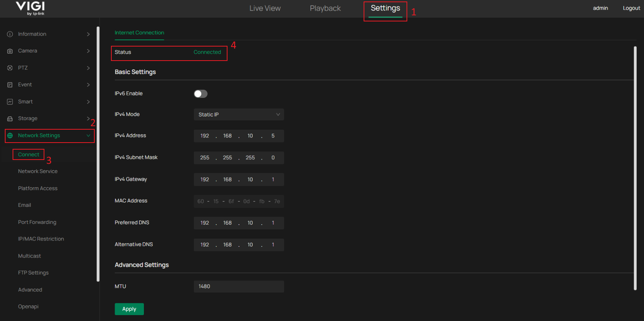Click last octet of Alternative DNS
Screen dimensions: 644x321
(273, 245)
